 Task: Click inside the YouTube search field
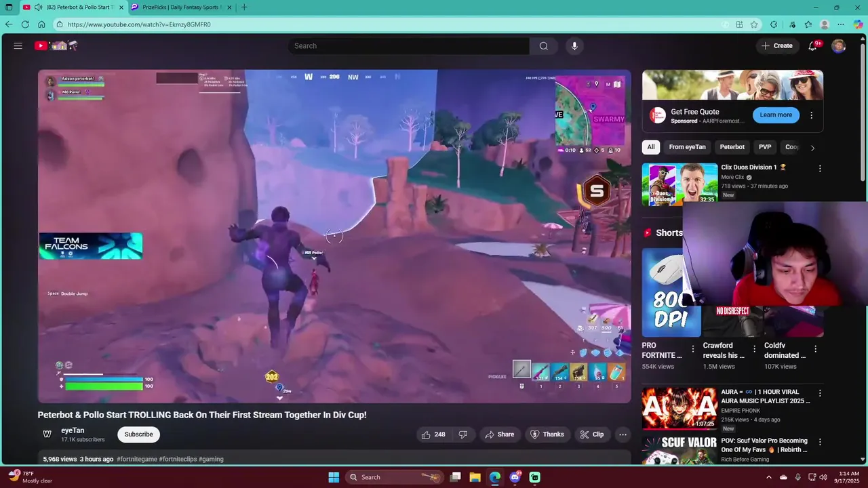409,45
